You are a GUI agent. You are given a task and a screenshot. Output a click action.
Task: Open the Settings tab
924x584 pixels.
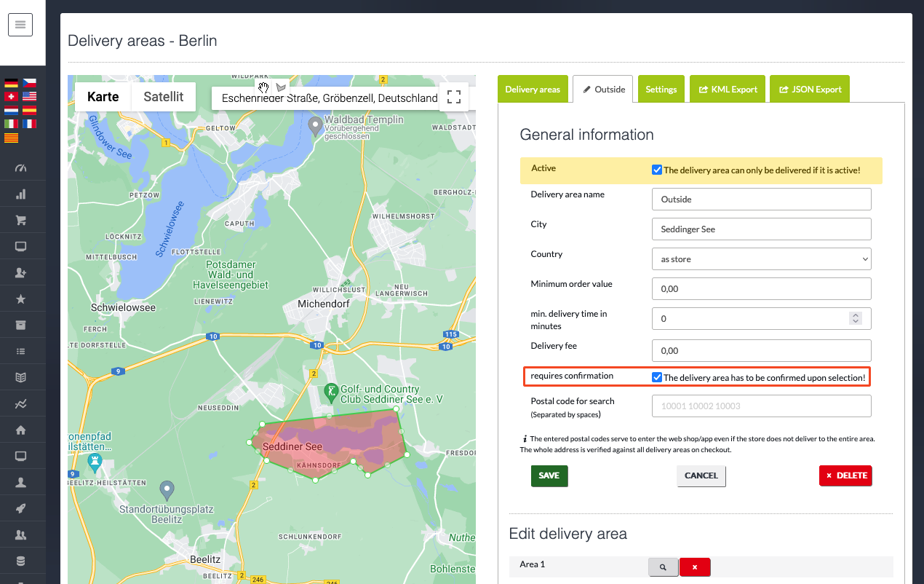pos(661,89)
